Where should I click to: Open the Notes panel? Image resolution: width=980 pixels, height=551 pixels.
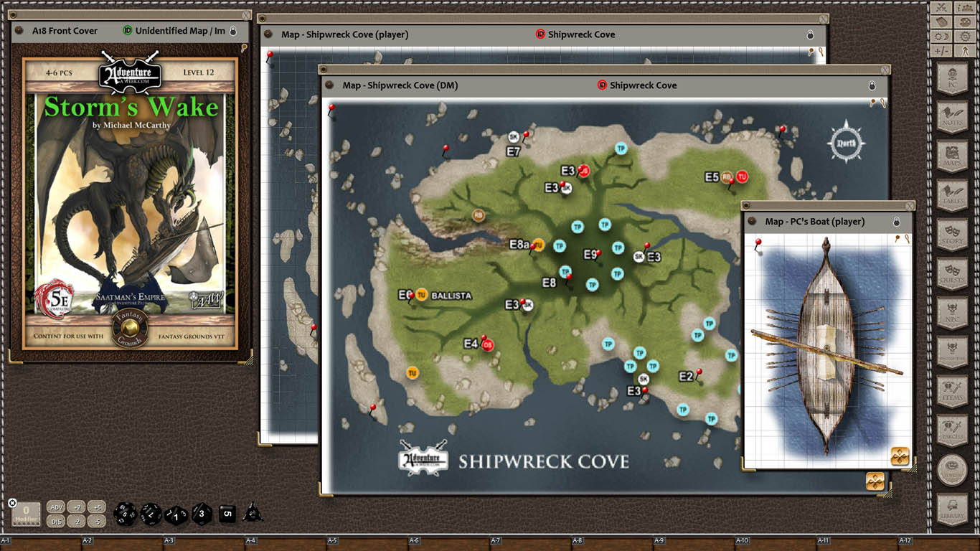coord(952,116)
